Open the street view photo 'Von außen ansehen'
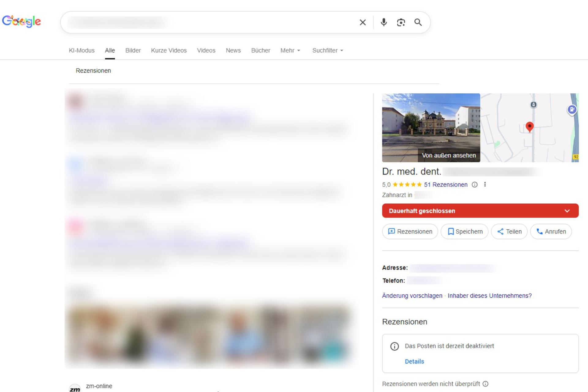 click(431, 128)
